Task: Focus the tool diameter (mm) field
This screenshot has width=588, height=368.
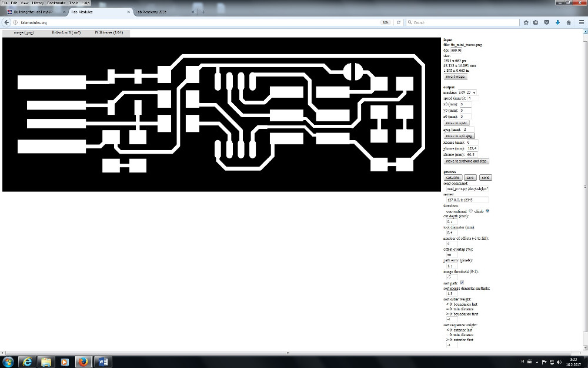Action: [x=452, y=233]
